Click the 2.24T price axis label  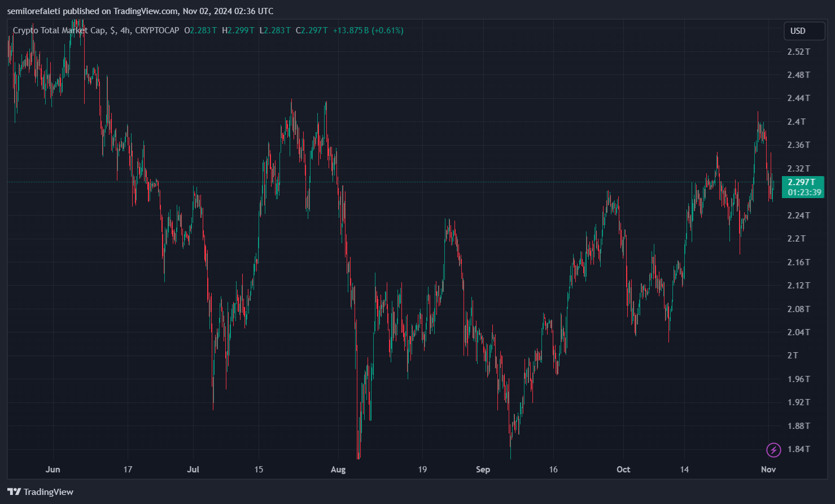click(x=799, y=216)
